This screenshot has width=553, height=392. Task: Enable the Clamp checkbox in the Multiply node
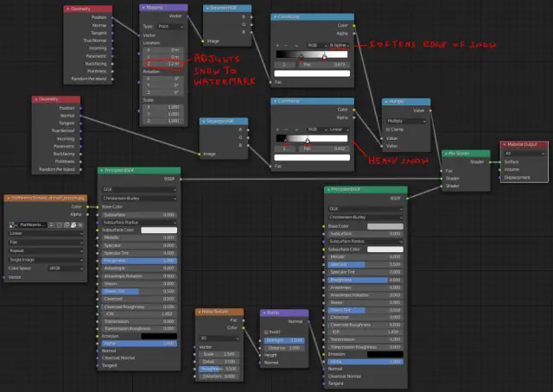388,130
